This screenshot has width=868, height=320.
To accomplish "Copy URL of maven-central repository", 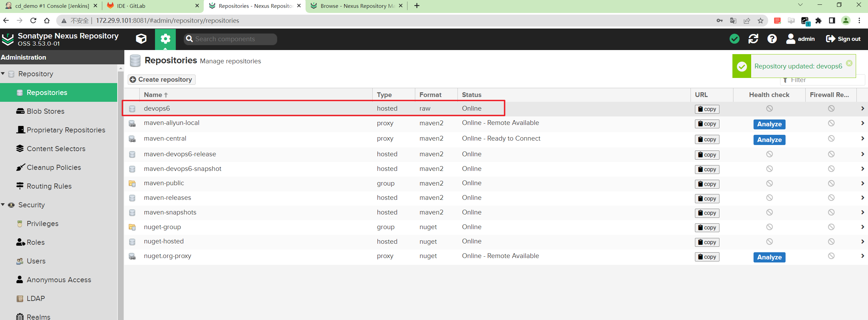I will pos(707,139).
